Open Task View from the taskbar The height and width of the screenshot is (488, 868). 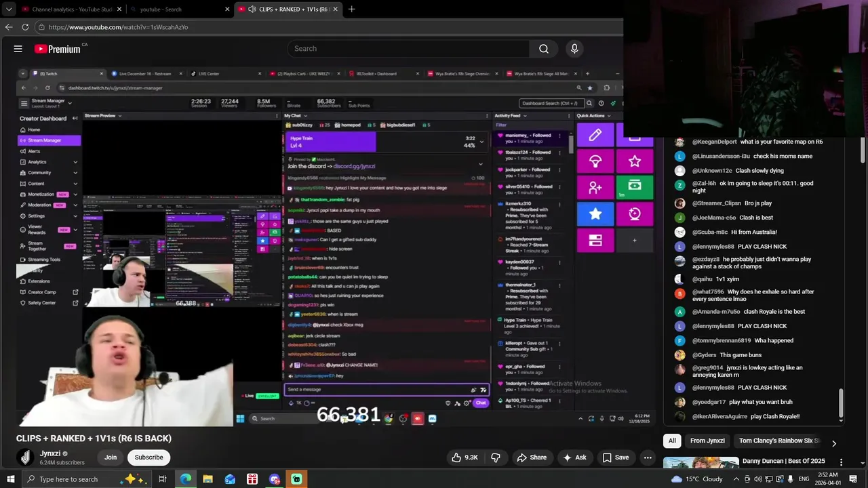pos(163,479)
